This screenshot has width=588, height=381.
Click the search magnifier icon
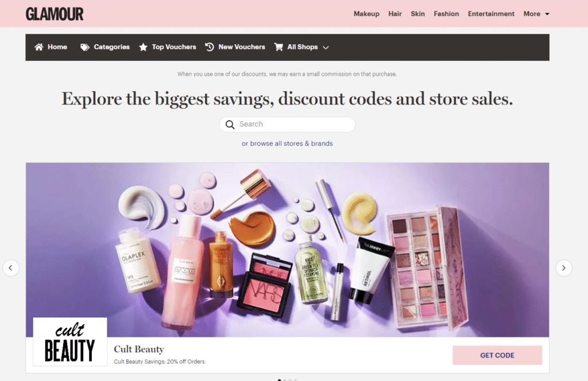230,125
